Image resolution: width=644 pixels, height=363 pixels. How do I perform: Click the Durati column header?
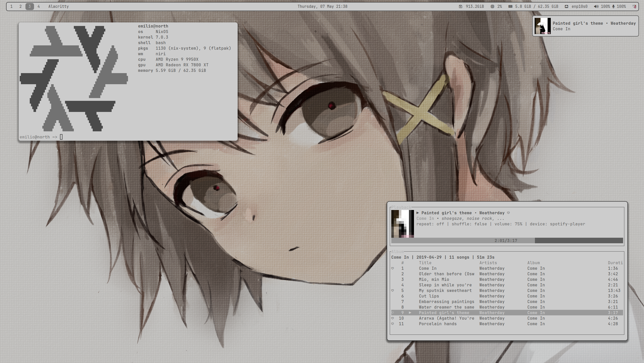615,263
